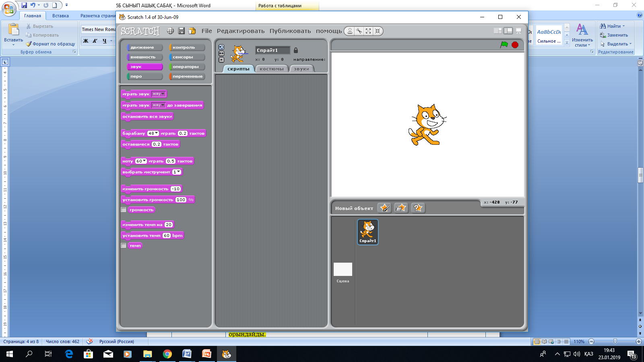This screenshot has height=362, width=644.
Task: Expand underline Ч options arrow in Word
Action: coord(111,41)
